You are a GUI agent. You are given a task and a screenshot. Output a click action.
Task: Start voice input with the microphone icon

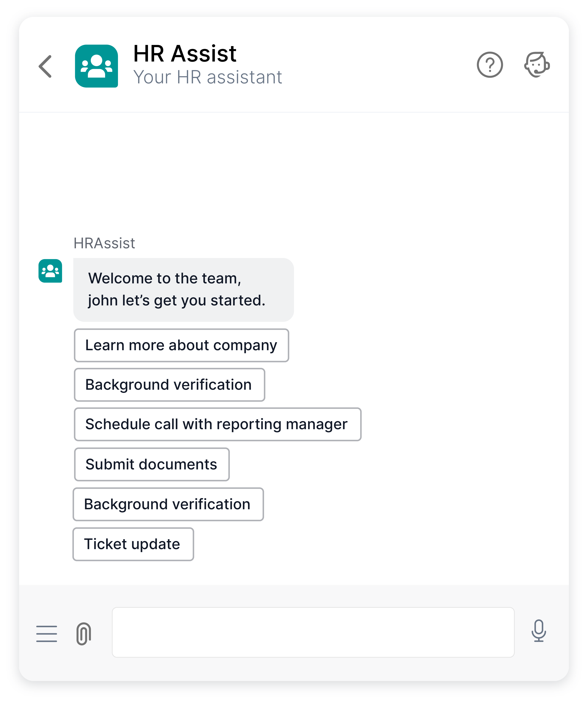click(539, 630)
